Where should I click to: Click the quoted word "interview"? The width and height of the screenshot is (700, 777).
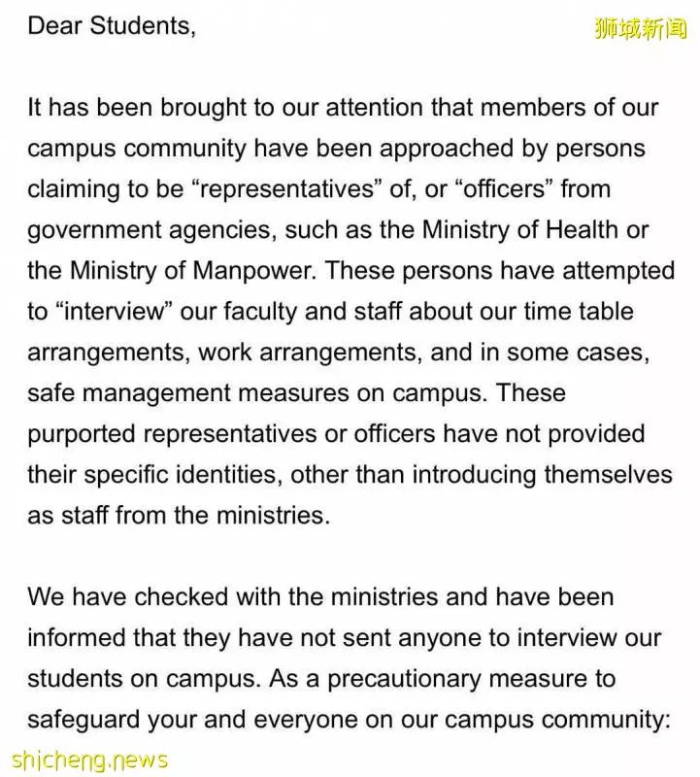point(114,311)
